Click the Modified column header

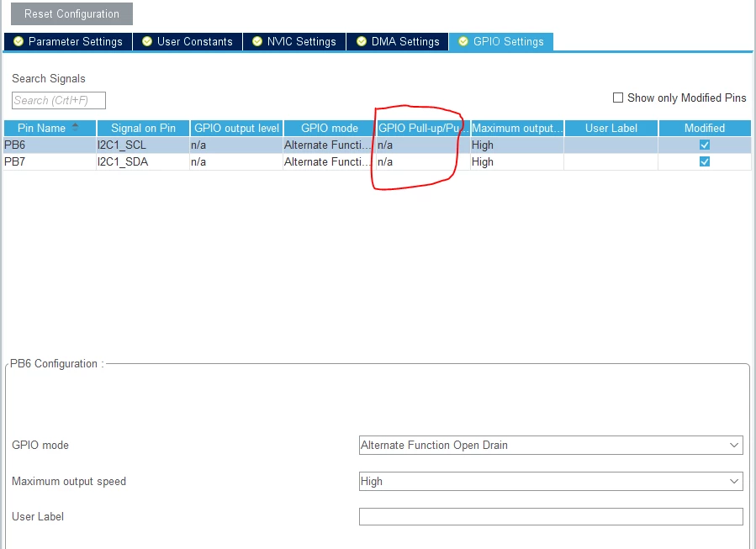[x=705, y=129]
